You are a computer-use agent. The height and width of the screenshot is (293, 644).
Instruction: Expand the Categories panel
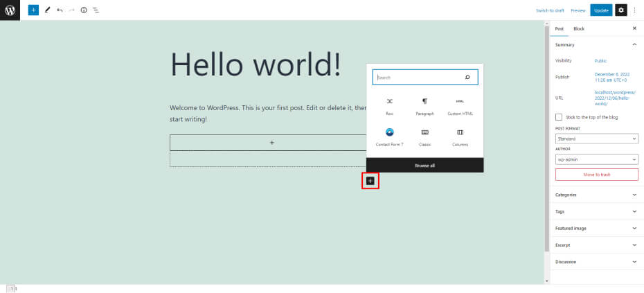pos(596,195)
